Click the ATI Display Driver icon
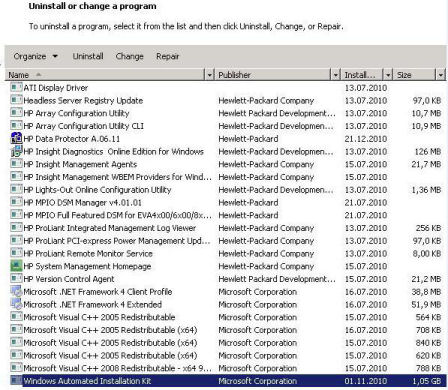 (16, 87)
